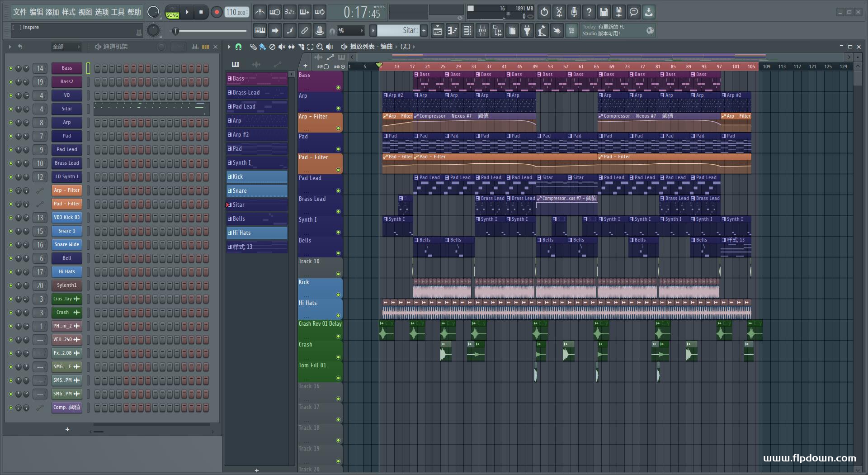Open the Mixer window icon
Image resolution: width=868 pixels, height=475 pixels.
[x=482, y=31]
